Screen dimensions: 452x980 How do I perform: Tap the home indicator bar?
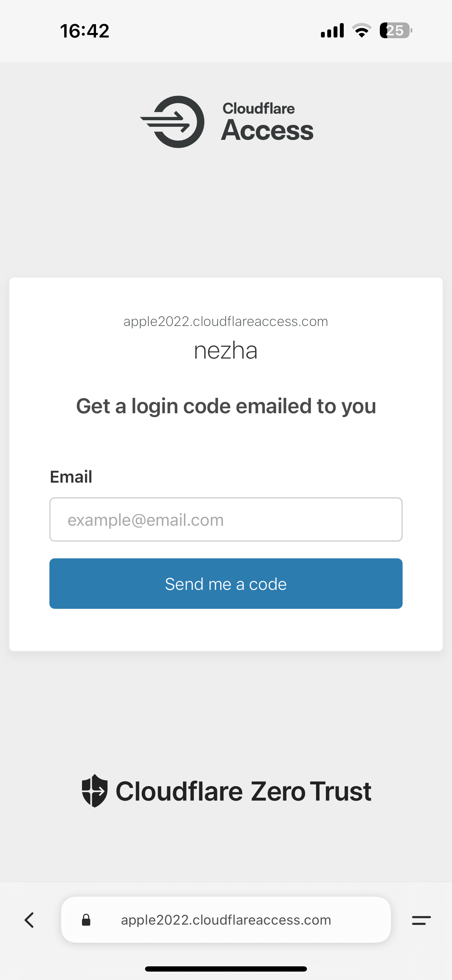pos(226,969)
